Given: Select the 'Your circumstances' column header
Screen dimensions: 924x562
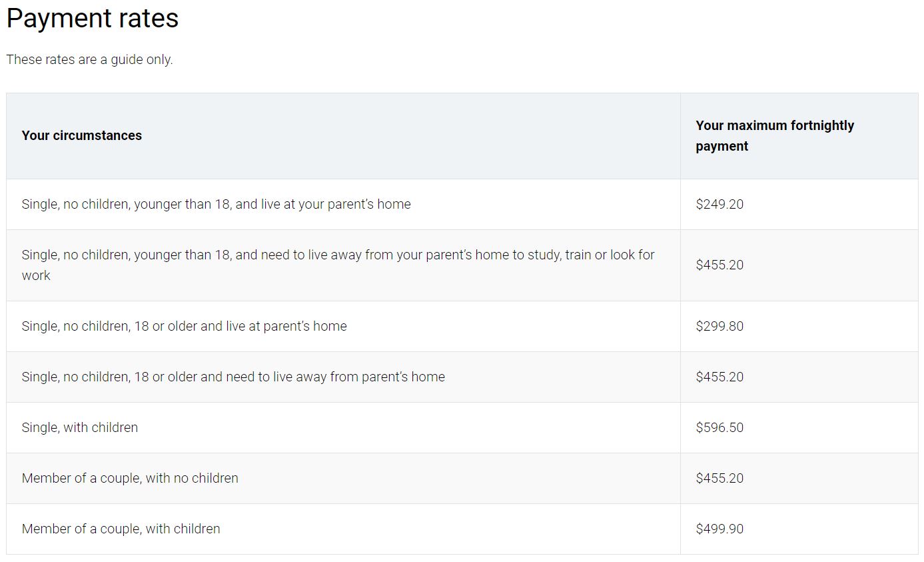Looking at the screenshot, I should tap(82, 135).
